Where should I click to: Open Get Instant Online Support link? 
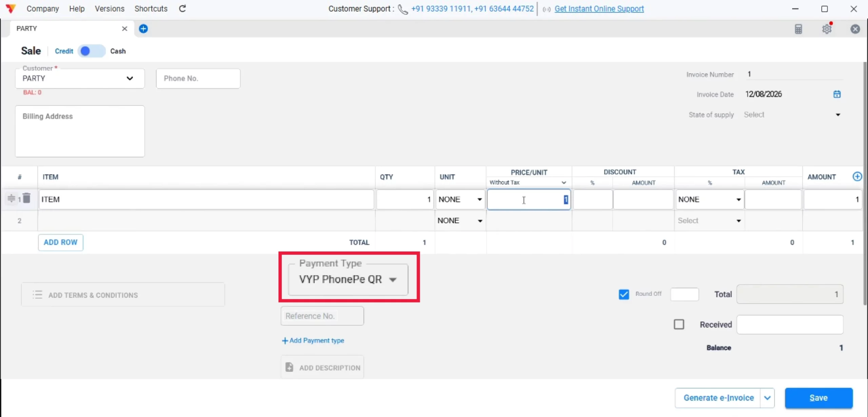click(x=599, y=9)
